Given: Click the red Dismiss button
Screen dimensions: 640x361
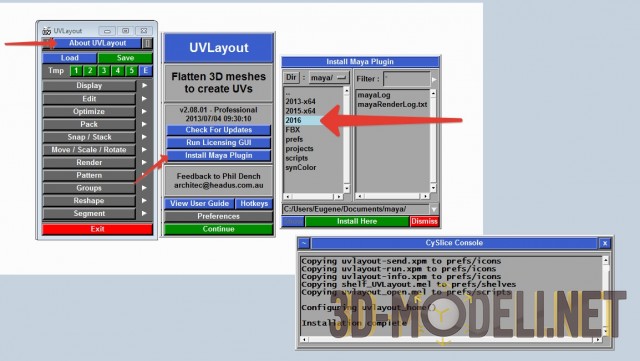Looking at the screenshot, I should 424,221.
